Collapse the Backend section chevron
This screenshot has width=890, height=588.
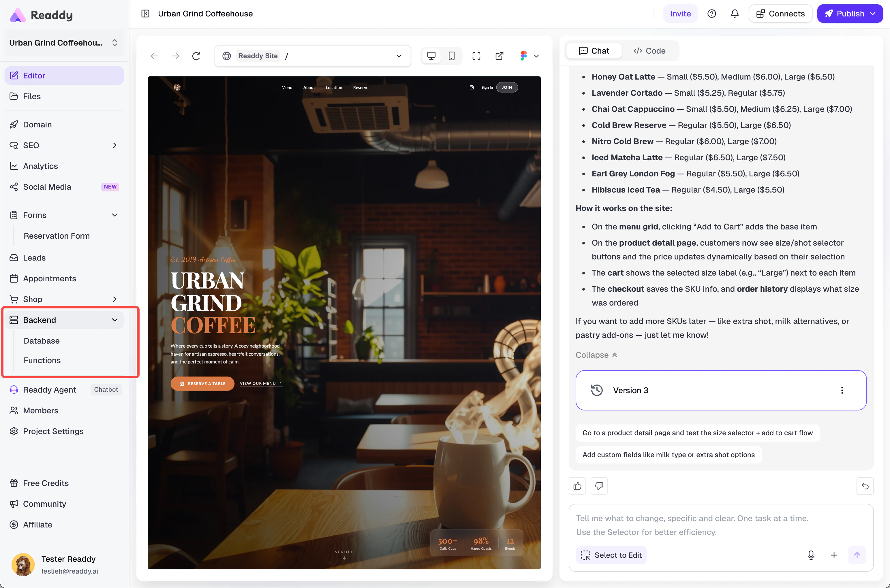coord(114,320)
